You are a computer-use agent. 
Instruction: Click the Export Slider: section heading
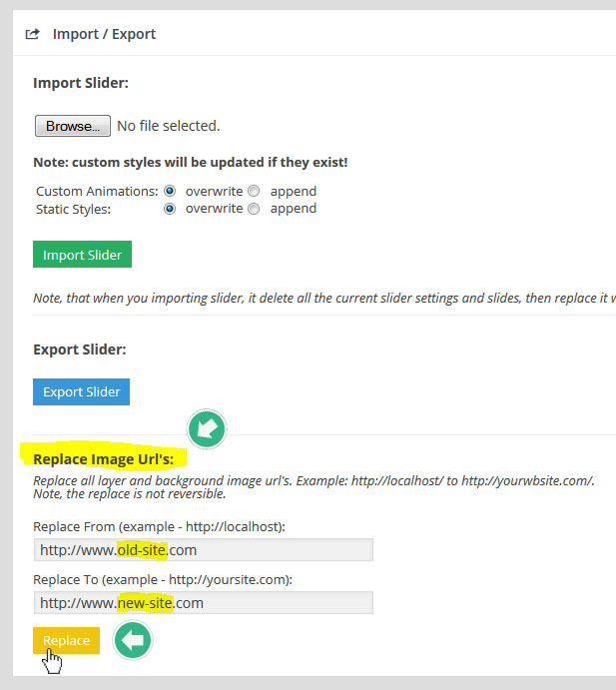point(80,349)
